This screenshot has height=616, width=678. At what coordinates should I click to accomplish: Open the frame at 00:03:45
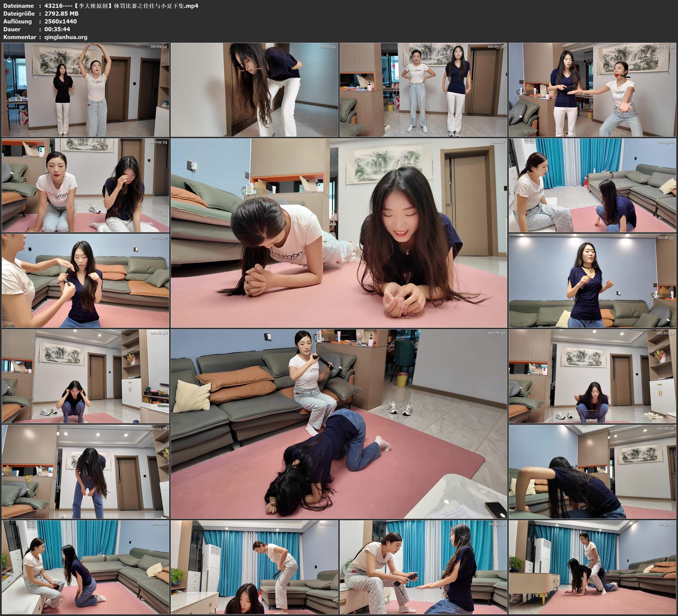254,90
